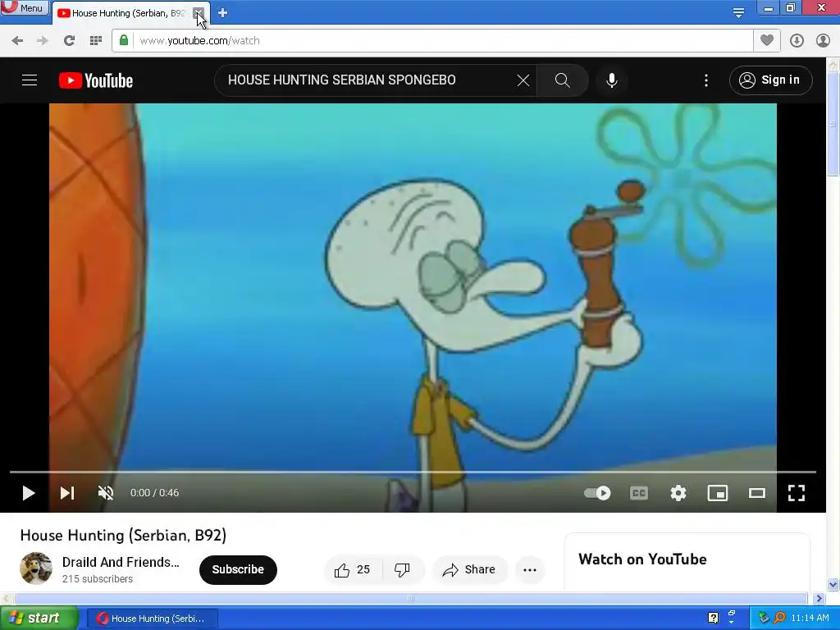This screenshot has height=630, width=840.
Task: Click the video title text
Action: [123, 535]
